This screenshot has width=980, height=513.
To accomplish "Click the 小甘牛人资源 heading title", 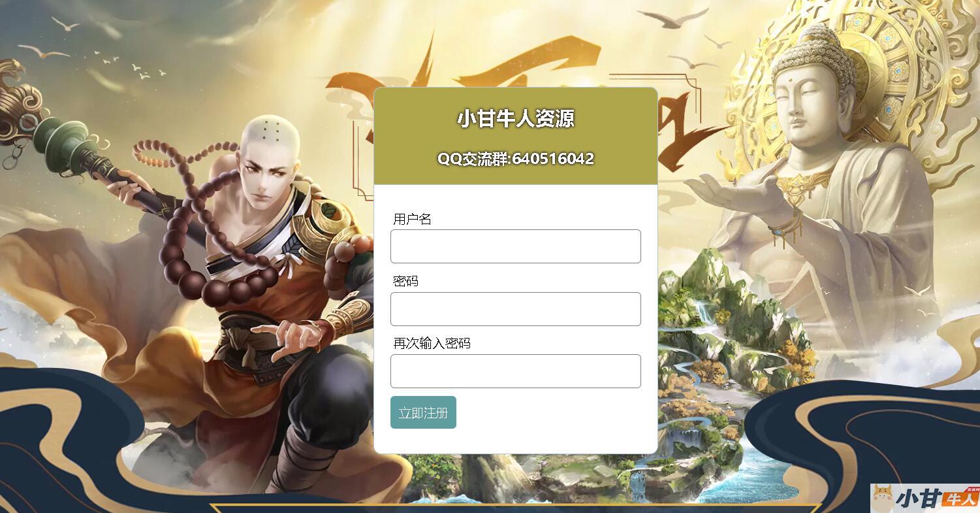I will pyautogui.click(x=516, y=119).
